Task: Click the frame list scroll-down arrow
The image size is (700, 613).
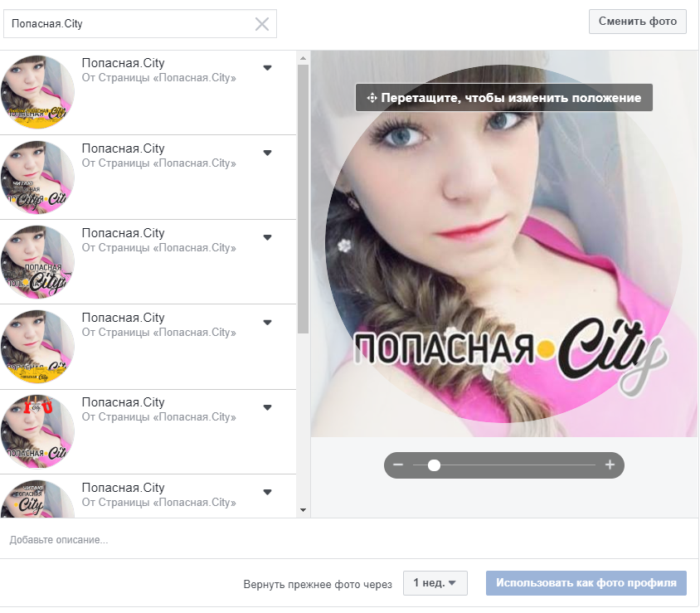Action: pos(303,510)
